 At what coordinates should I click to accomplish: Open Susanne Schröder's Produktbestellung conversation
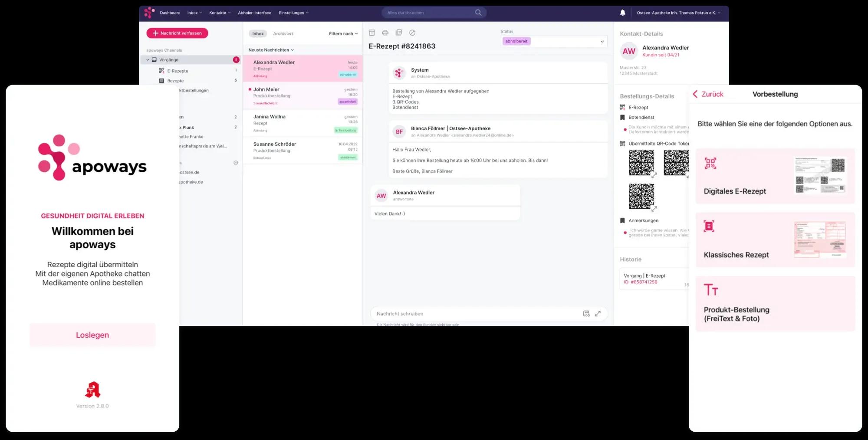303,151
